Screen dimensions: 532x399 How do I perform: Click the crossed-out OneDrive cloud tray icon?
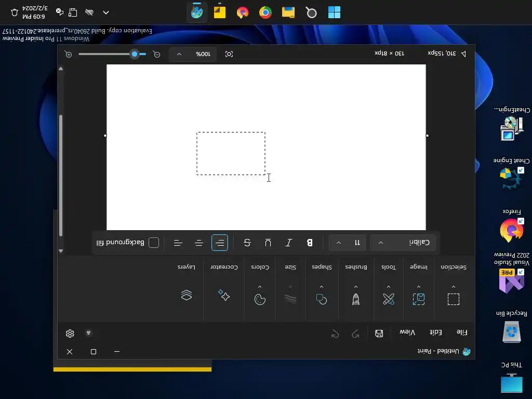pos(89,12)
